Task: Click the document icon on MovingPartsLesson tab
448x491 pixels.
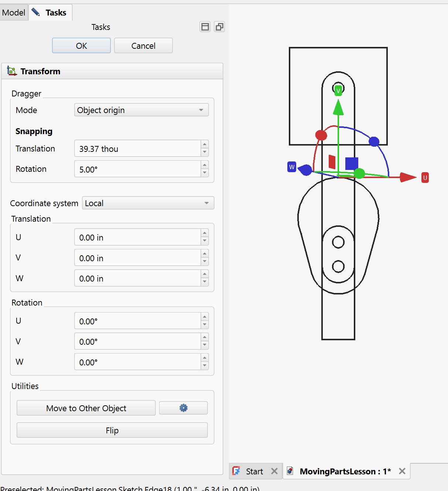Action: pyautogui.click(x=290, y=471)
